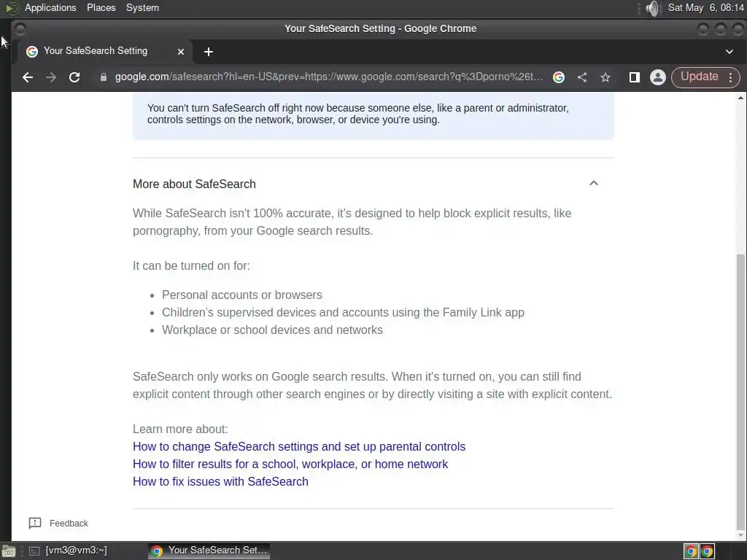Open a new tab
The image size is (747, 560).
[x=208, y=52]
